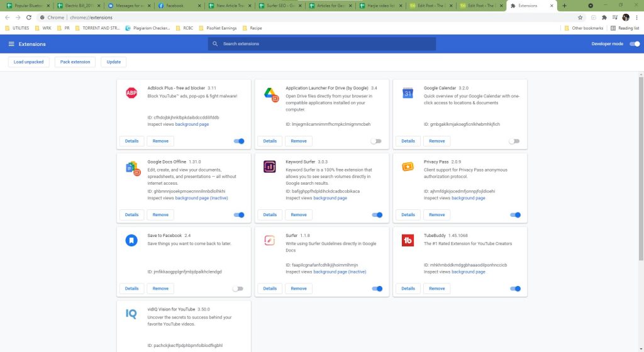
Task: Click the media control icon in toolbar
Action: point(615,18)
